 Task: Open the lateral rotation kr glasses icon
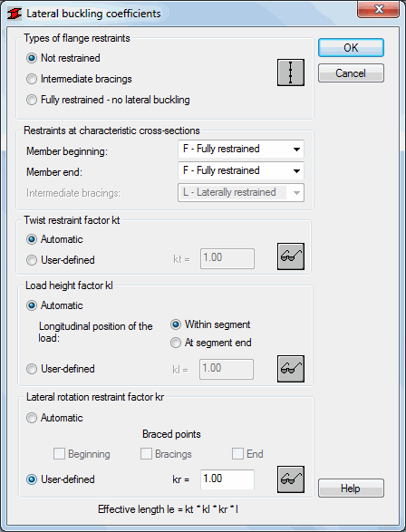click(x=291, y=479)
